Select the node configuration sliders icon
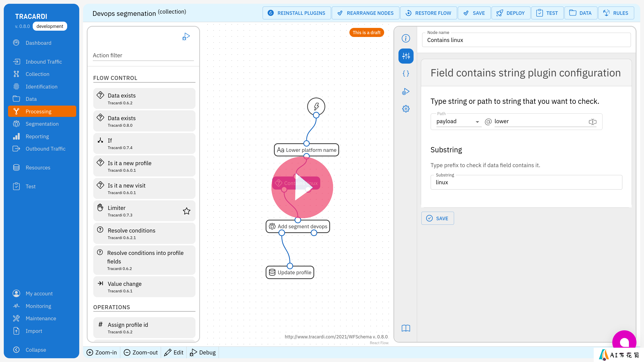 406,56
